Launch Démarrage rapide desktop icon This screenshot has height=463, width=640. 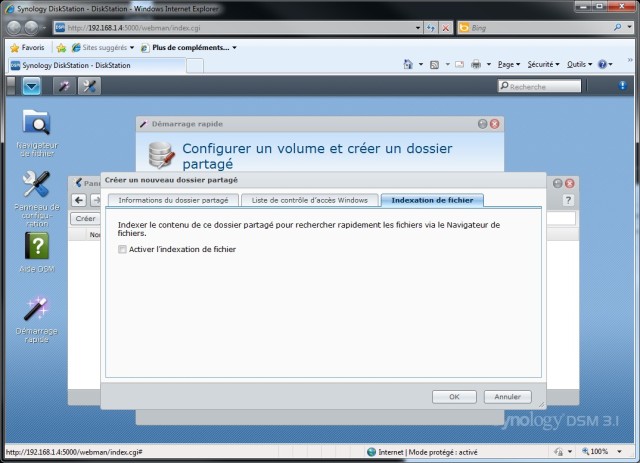tap(37, 320)
